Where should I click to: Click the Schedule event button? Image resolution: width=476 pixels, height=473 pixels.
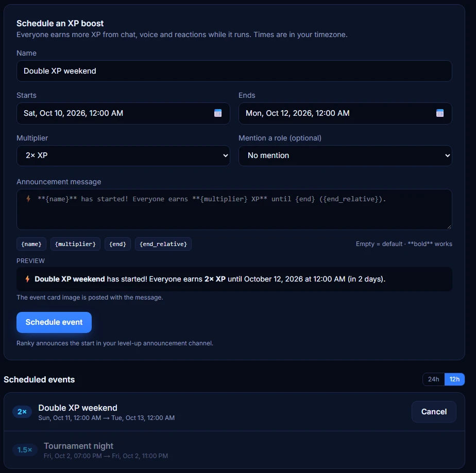pos(54,322)
